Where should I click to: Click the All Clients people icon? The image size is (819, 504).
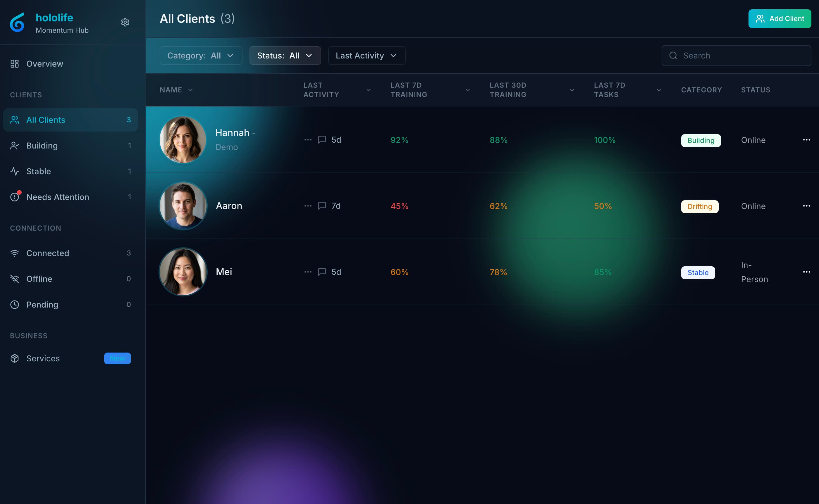click(15, 120)
